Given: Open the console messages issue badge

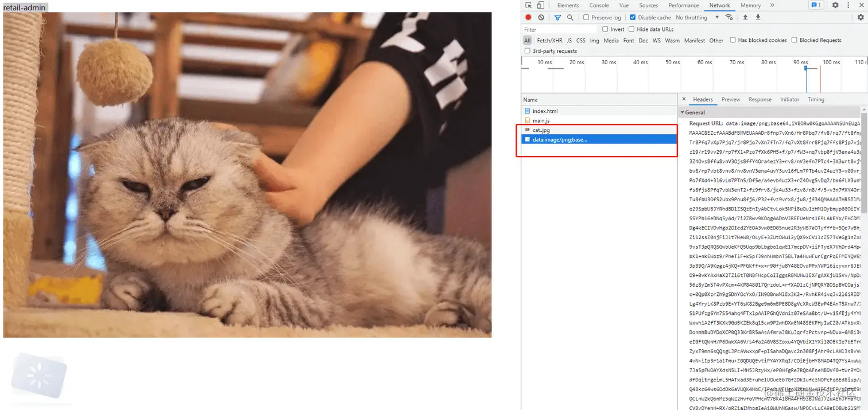Looking at the screenshot, I should coord(816,5).
